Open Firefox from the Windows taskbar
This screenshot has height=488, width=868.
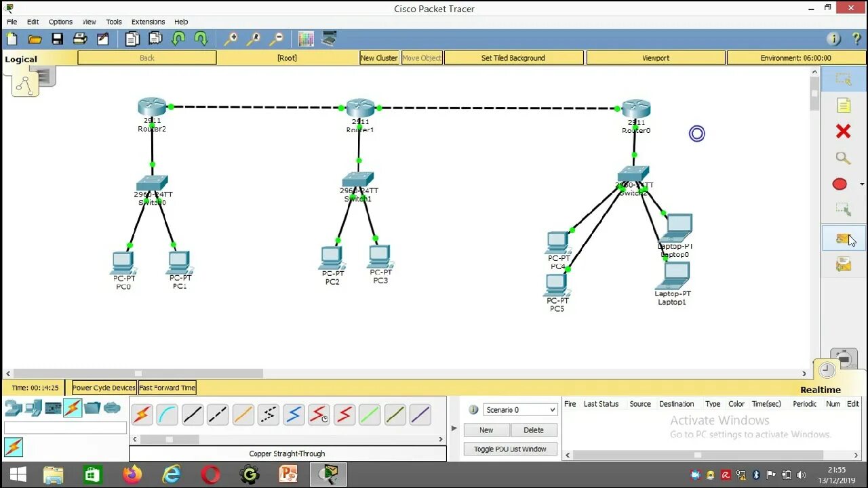132,474
